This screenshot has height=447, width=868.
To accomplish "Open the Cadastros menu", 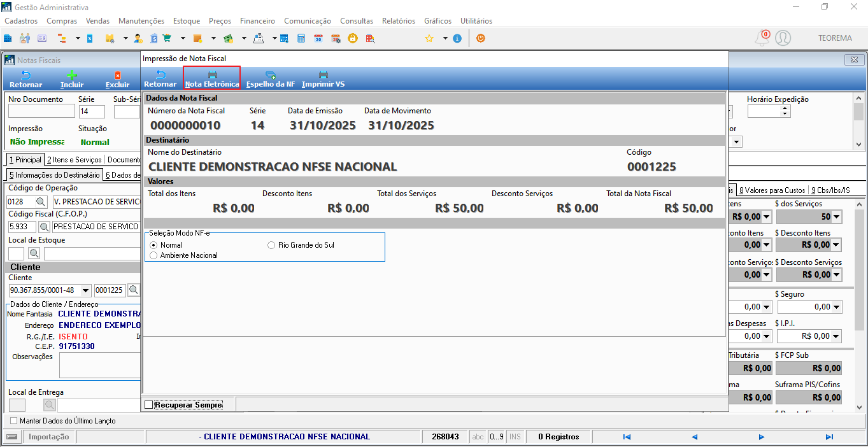I will tap(21, 21).
